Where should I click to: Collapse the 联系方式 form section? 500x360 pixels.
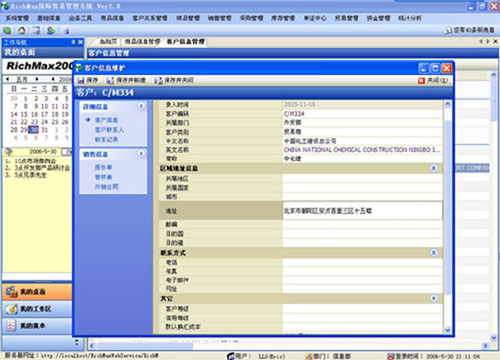click(434, 253)
